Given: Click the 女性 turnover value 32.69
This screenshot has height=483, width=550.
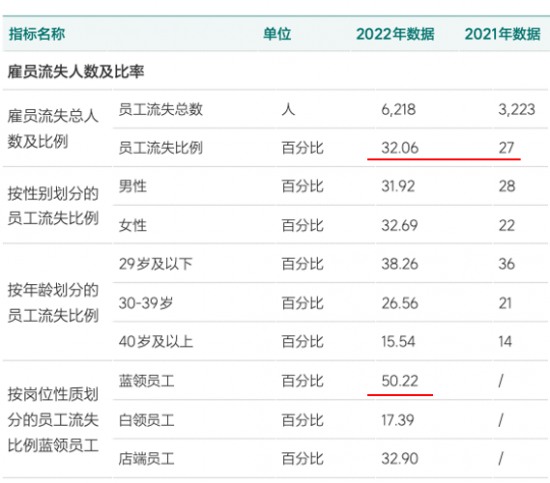Looking at the screenshot, I should [400, 225].
